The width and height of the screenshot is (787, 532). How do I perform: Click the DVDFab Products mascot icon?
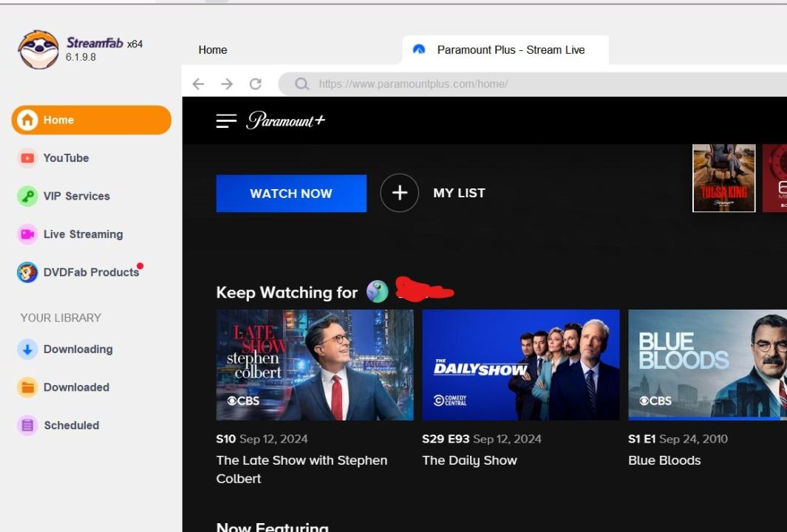tap(27, 273)
